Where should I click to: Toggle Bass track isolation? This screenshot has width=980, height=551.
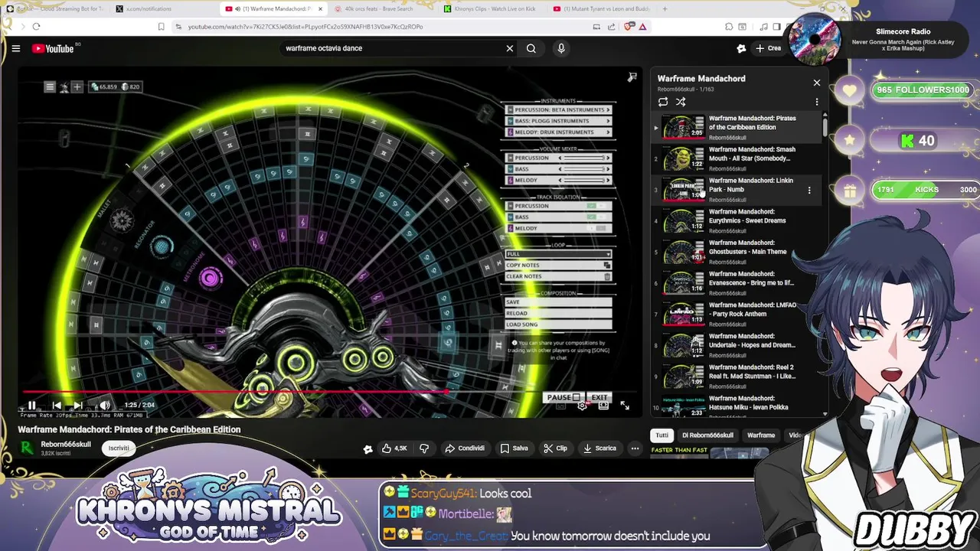click(596, 217)
